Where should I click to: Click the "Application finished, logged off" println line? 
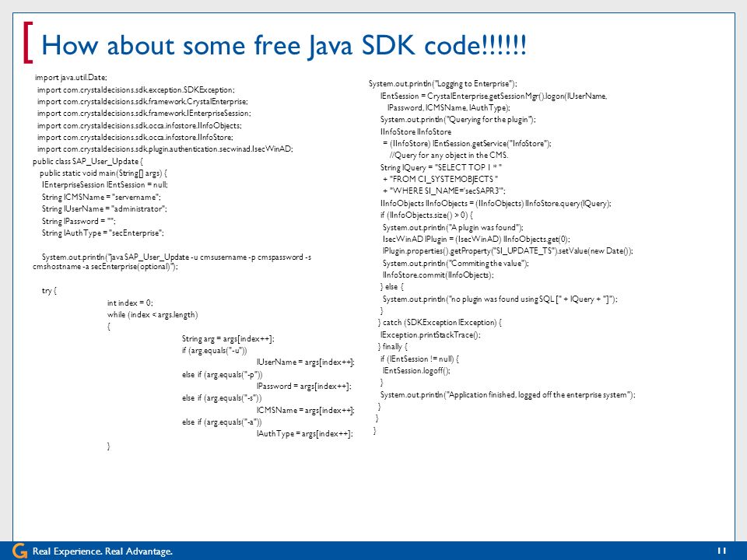click(x=508, y=395)
